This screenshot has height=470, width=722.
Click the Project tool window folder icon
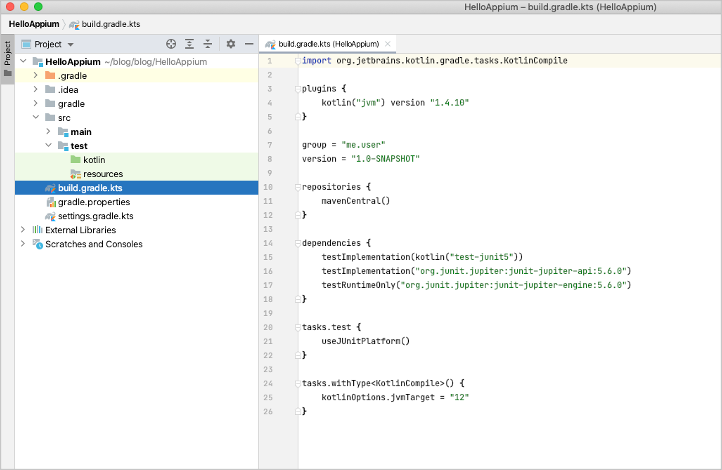coord(7,73)
